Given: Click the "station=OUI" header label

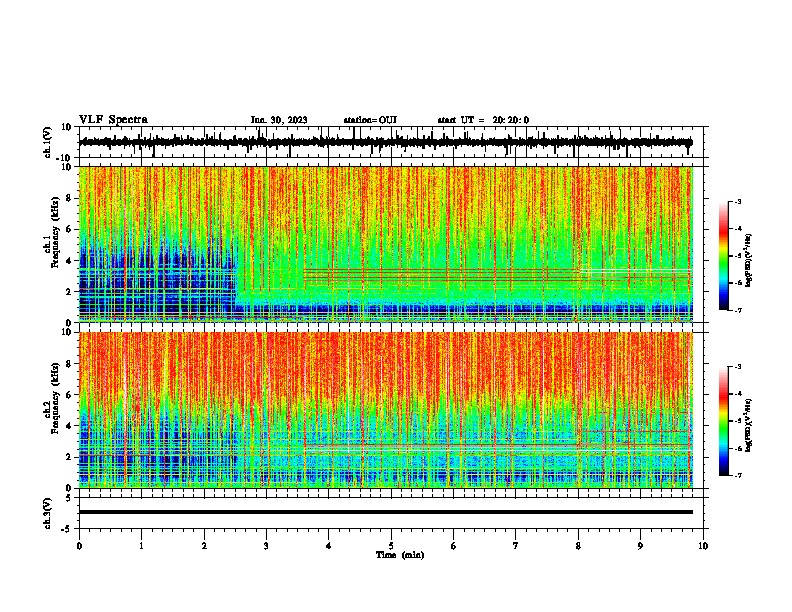Looking at the screenshot, I should [370, 120].
